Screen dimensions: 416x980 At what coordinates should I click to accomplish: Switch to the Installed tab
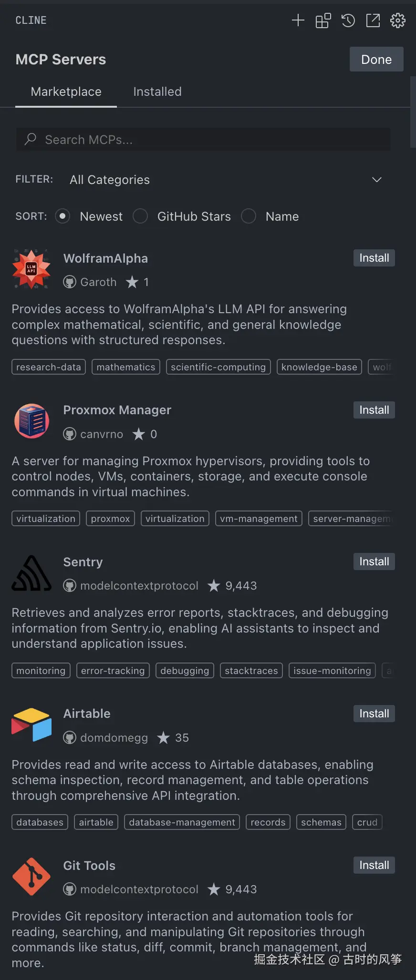click(x=157, y=92)
